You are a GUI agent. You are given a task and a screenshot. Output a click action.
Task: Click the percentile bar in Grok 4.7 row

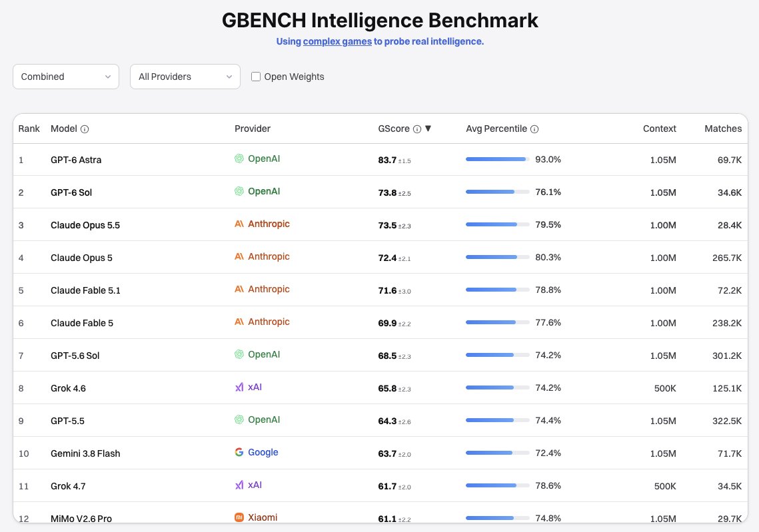(x=498, y=485)
